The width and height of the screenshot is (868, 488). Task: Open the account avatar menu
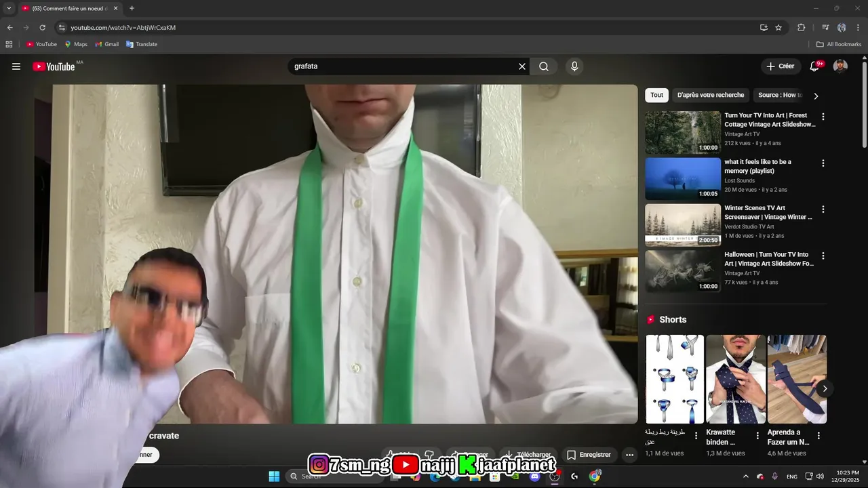tap(840, 66)
